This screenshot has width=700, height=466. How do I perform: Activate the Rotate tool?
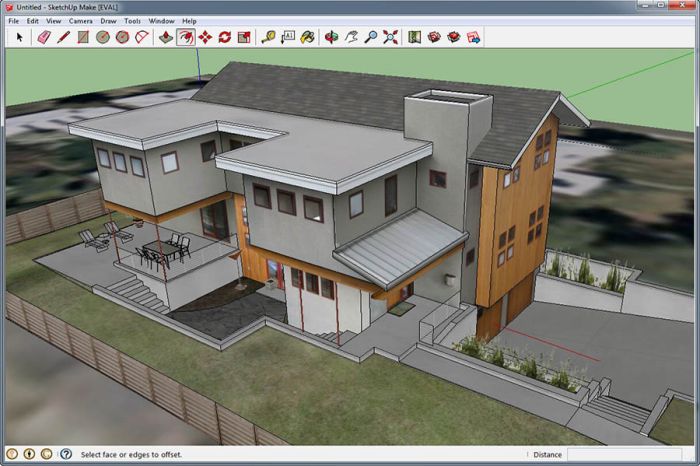pyautogui.click(x=225, y=37)
